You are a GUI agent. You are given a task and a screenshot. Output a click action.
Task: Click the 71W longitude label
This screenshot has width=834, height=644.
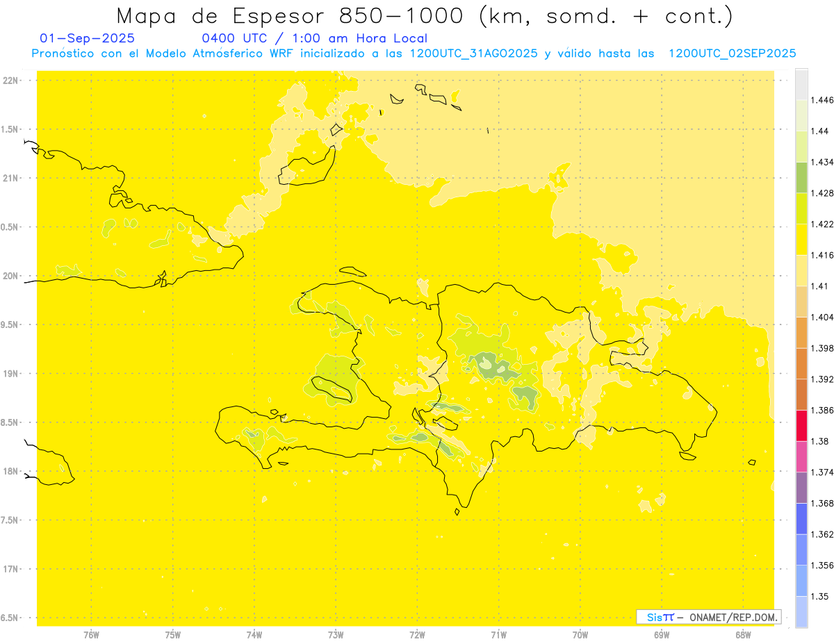pyautogui.click(x=498, y=635)
